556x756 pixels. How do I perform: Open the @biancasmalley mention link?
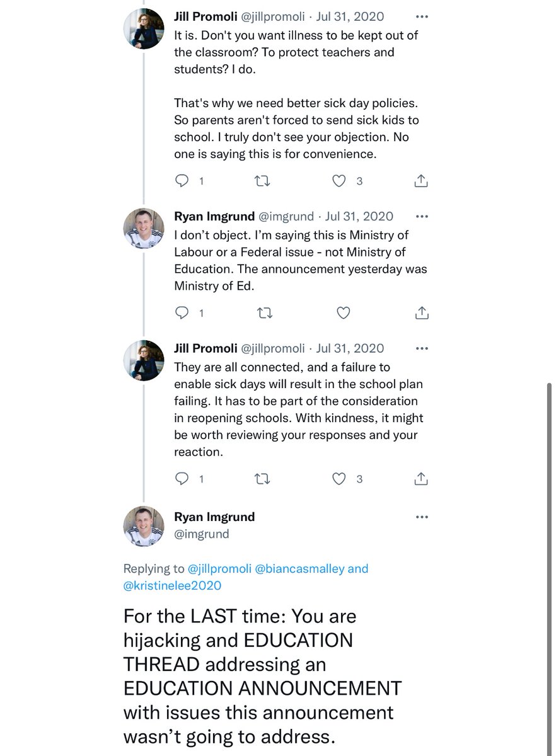(299, 568)
